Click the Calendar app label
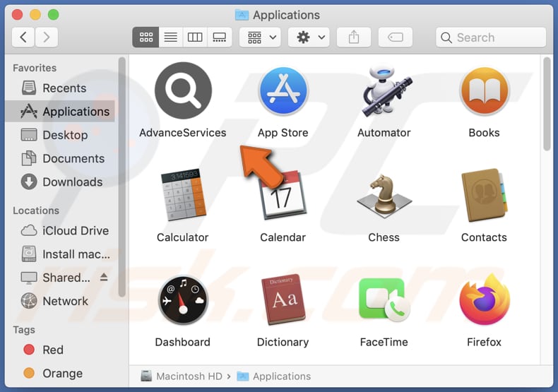Image resolution: width=558 pixels, height=392 pixels. (283, 237)
